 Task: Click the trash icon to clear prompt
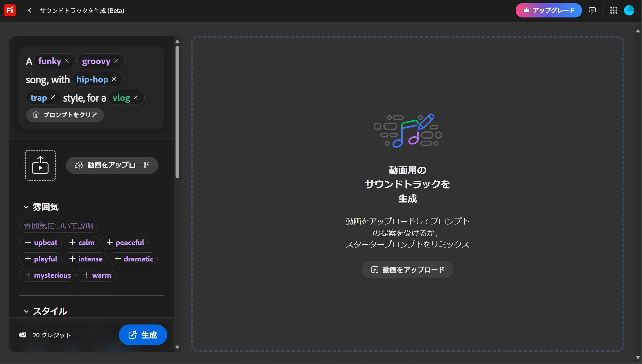36,115
